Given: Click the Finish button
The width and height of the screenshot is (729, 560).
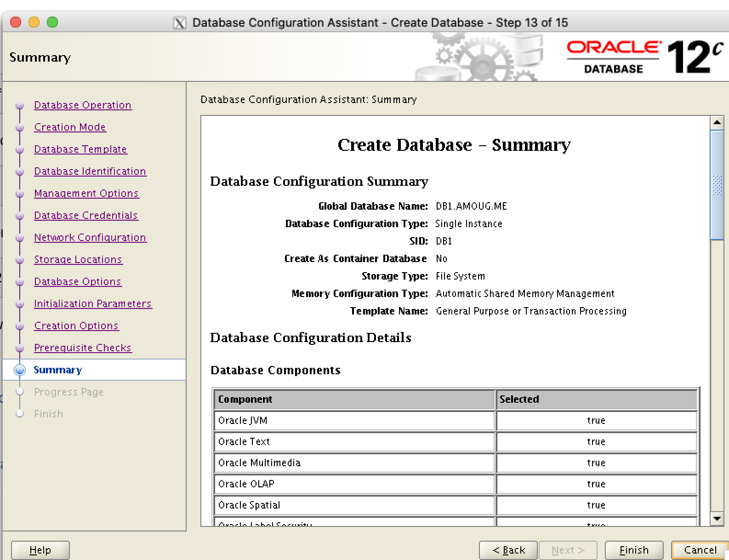Looking at the screenshot, I should pos(634,550).
